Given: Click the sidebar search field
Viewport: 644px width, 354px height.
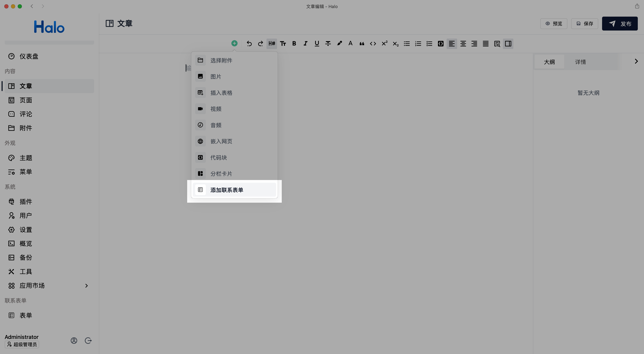Looking at the screenshot, I should pyautogui.click(x=49, y=42).
